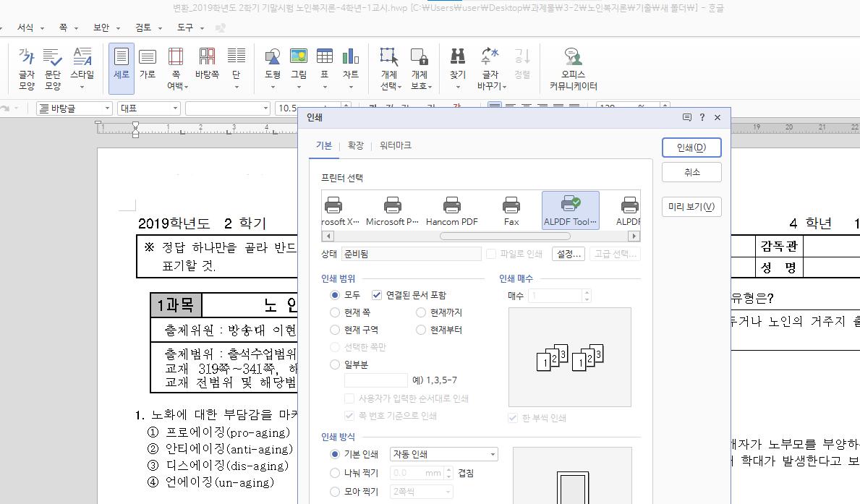Select the Hancom PDF printer
Image resolution: width=860 pixels, height=504 pixels.
(452, 210)
